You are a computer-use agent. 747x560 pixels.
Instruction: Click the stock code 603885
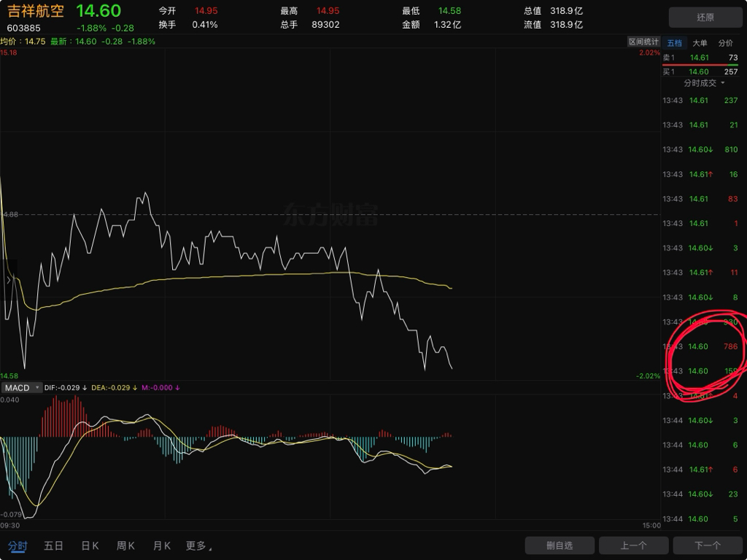point(24,28)
